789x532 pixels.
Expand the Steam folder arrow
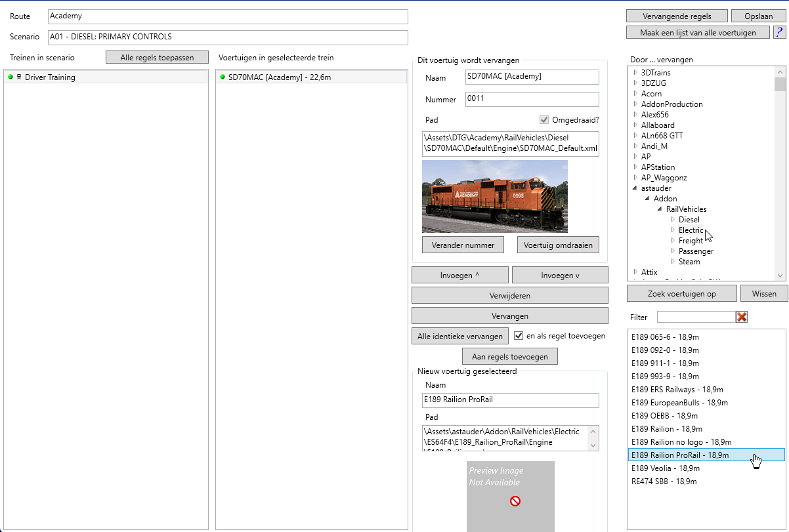click(x=673, y=262)
